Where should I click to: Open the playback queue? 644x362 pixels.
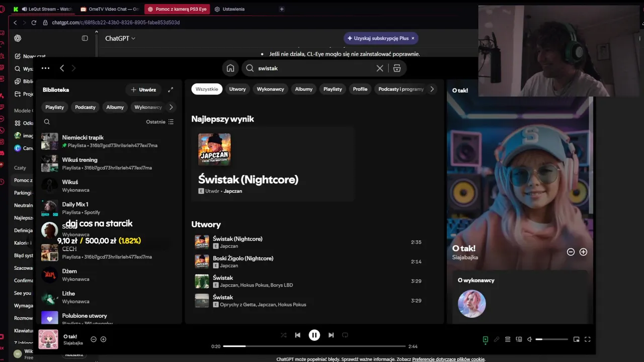(x=508, y=339)
